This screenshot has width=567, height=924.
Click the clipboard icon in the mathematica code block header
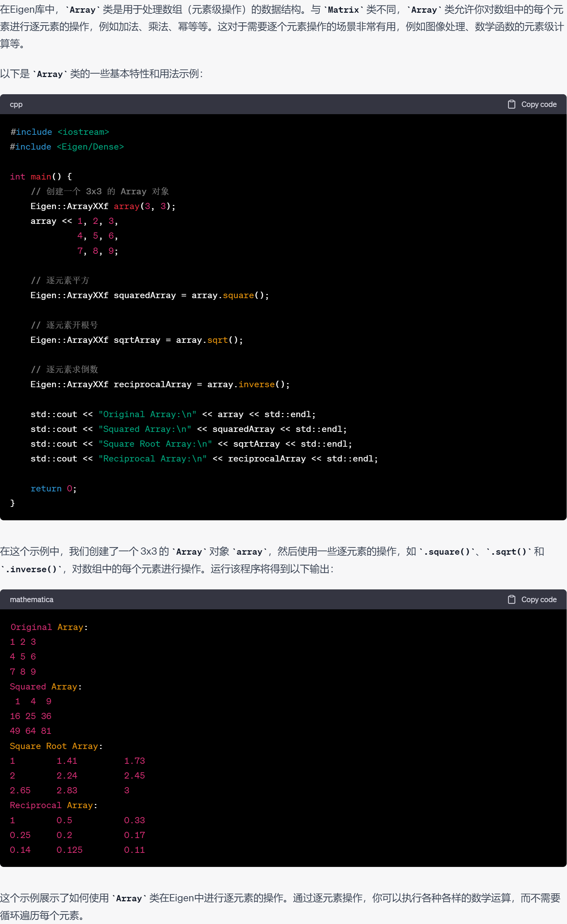coord(511,599)
